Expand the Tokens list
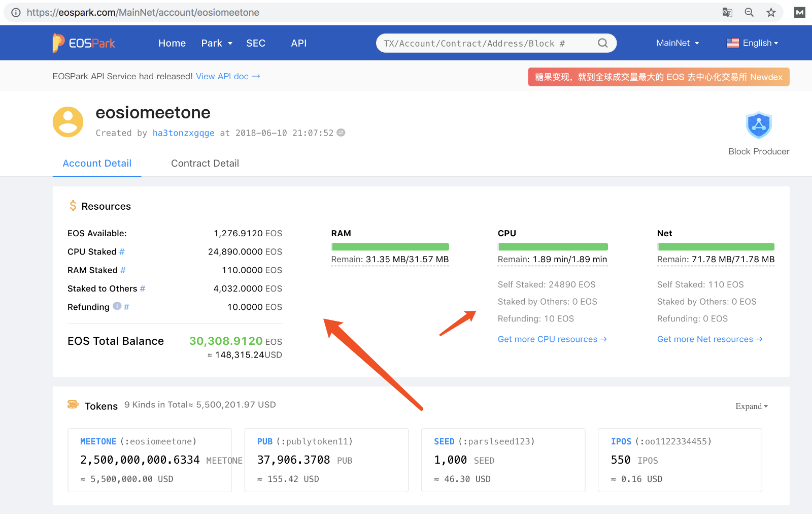The image size is (812, 514). pyautogui.click(x=752, y=406)
